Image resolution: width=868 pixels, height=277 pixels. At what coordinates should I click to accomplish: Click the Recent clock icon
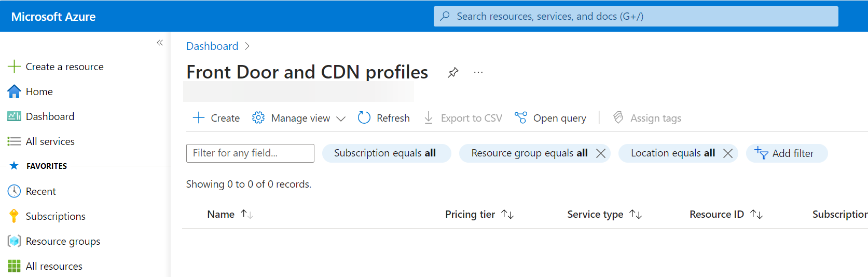tap(14, 191)
